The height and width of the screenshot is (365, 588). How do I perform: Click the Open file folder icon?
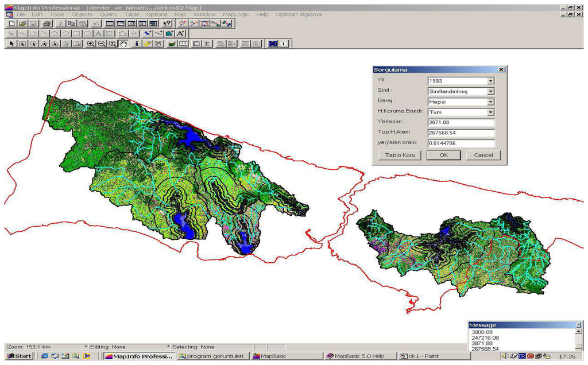click(22, 24)
